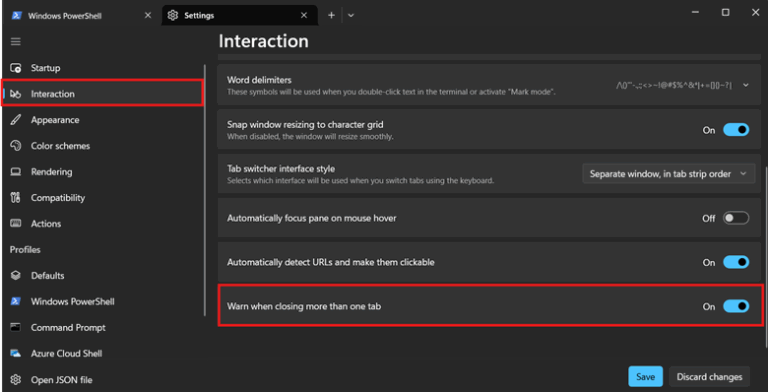Open Rendering settings
Screen dimensions: 768x392
pos(103,172)
